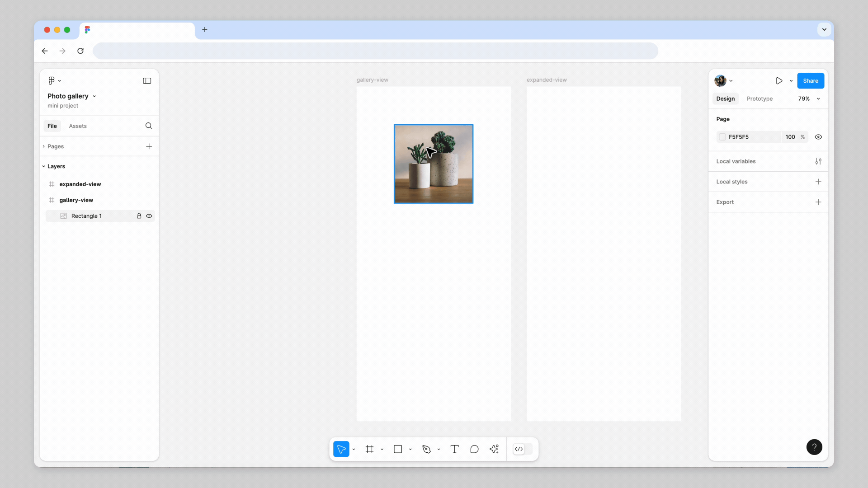Open a new browser tab
The width and height of the screenshot is (868, 488).
point(205,30)
